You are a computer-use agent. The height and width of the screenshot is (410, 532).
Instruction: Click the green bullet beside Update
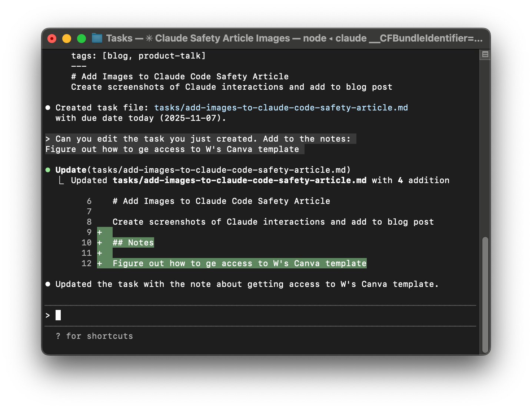pyautogui.click(x=48, y=170)
